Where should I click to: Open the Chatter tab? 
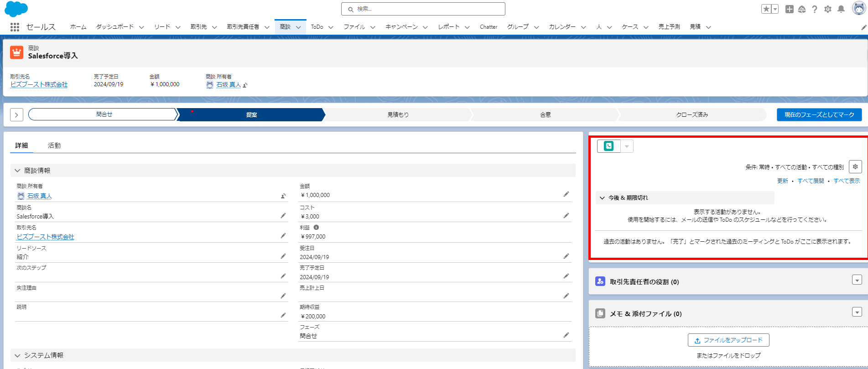(x=489, y=27)
